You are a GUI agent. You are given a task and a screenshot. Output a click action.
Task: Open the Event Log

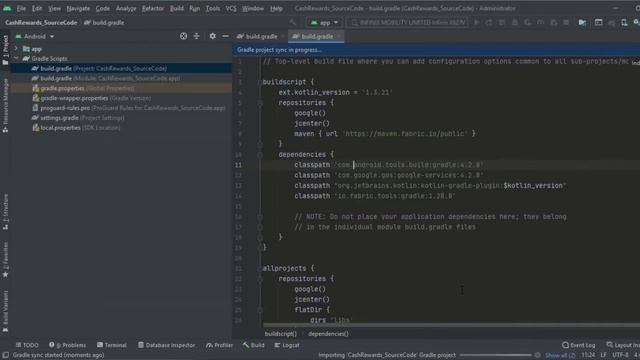tap(578, 345)
